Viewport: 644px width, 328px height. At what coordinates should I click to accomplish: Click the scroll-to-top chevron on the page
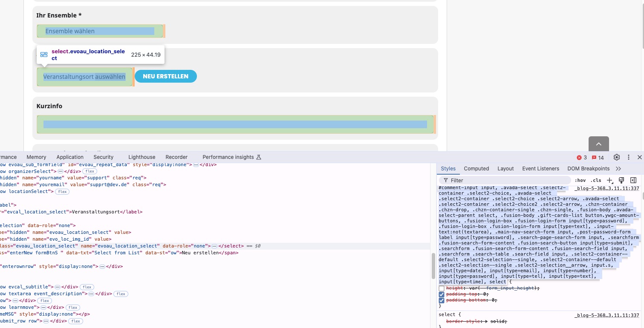[599, 144]
